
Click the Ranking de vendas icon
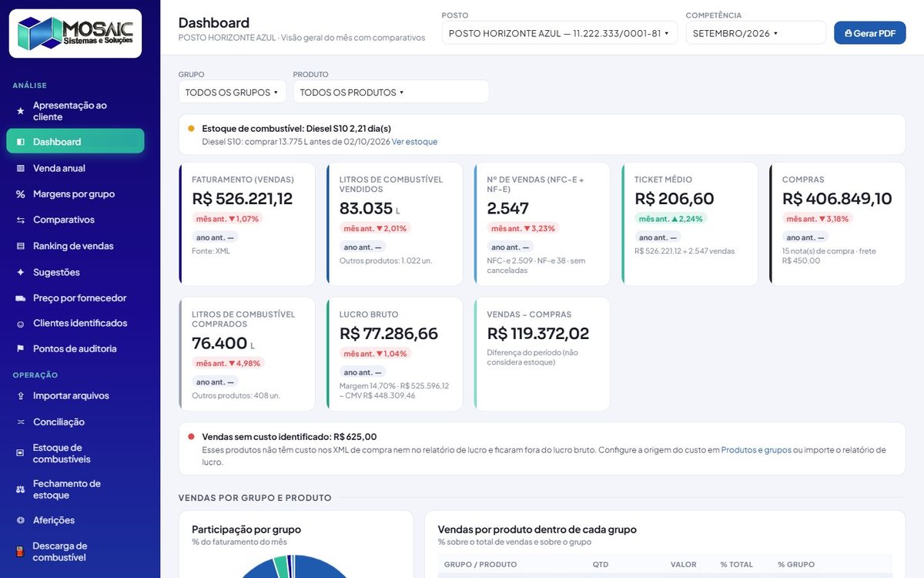[x=21, y=246]
